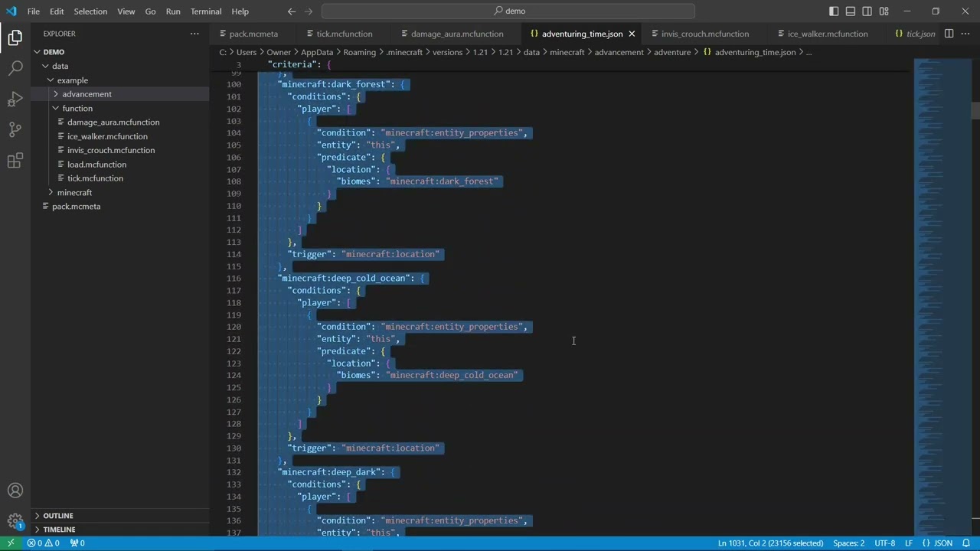Open invis_crouch.mcfunction in the explorer tree
Screen dimensions: 980x551
point(119,151)
